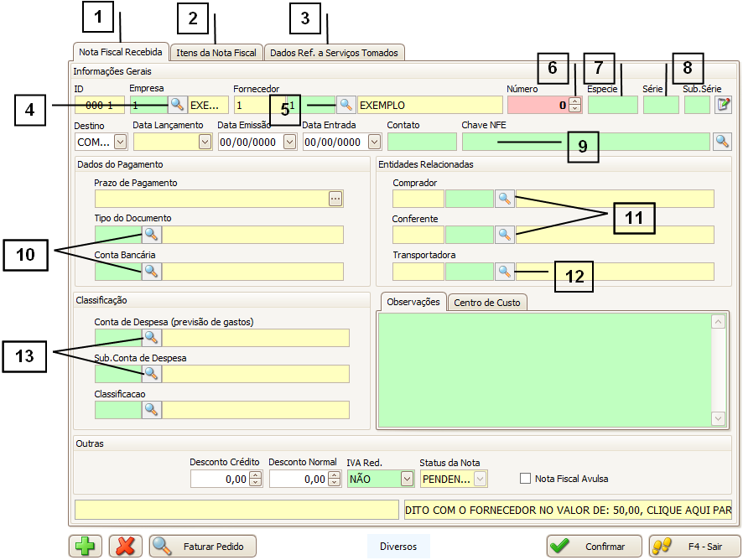Click the Faturar Pedido button

pos(203,547)
